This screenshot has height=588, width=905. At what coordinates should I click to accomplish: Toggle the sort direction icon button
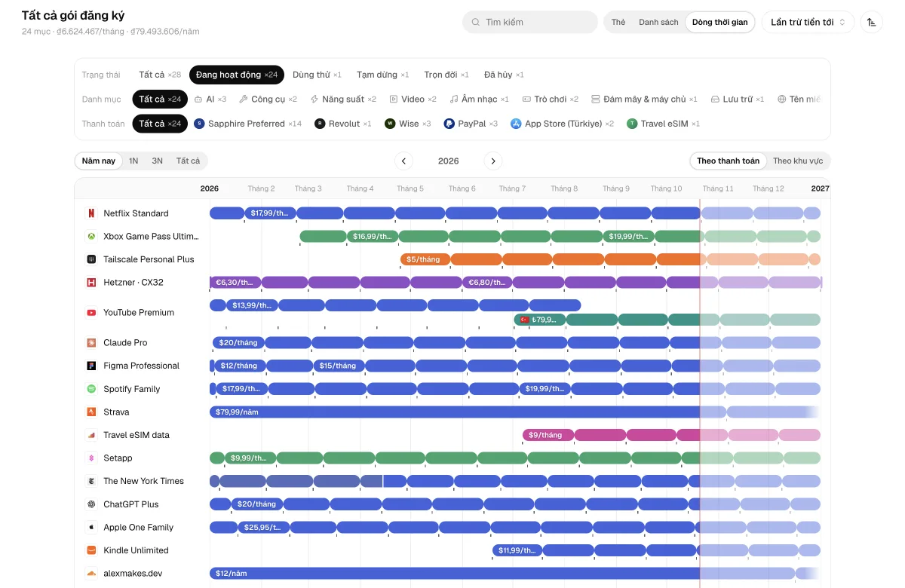(x=871, y=22)
